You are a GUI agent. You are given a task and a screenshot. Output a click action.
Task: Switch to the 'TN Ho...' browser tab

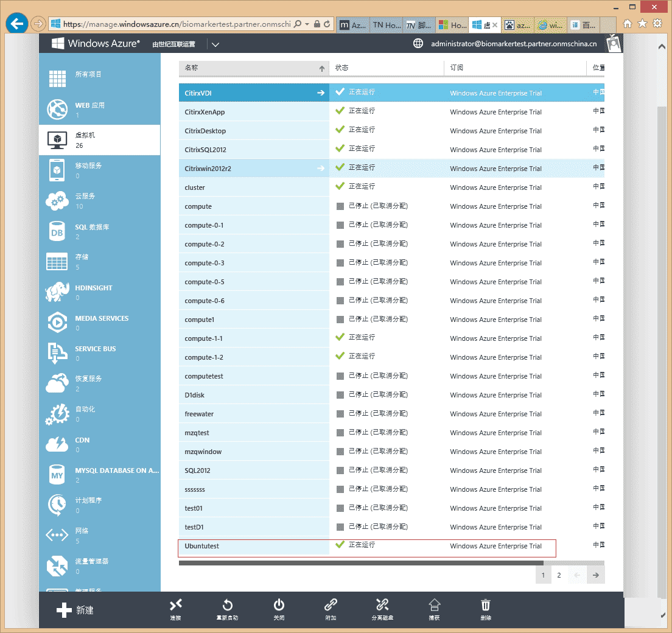(387, 26)
